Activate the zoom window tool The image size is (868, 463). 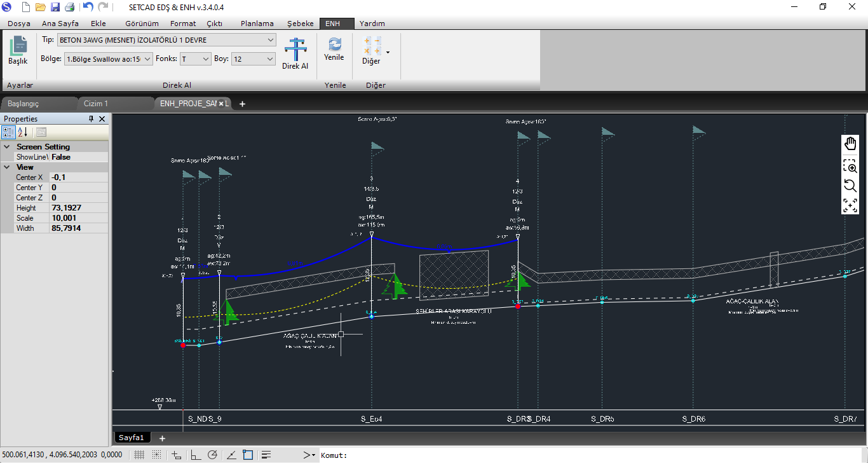850,166
